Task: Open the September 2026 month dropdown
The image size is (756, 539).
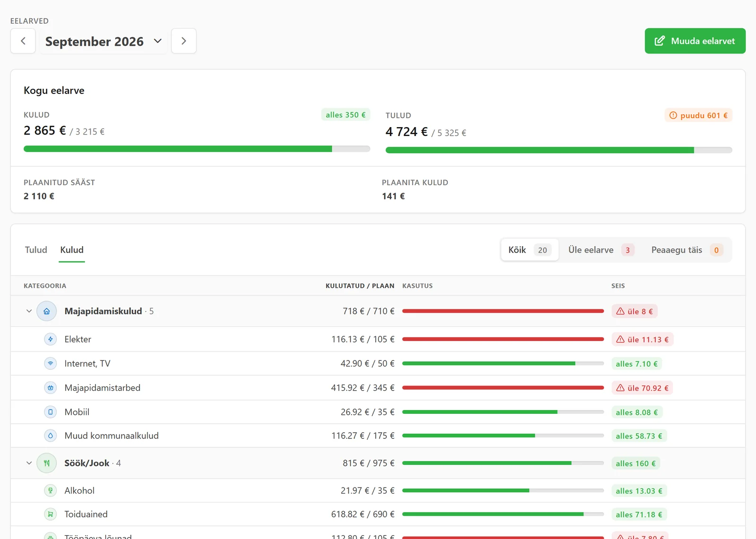Action: 103,41
